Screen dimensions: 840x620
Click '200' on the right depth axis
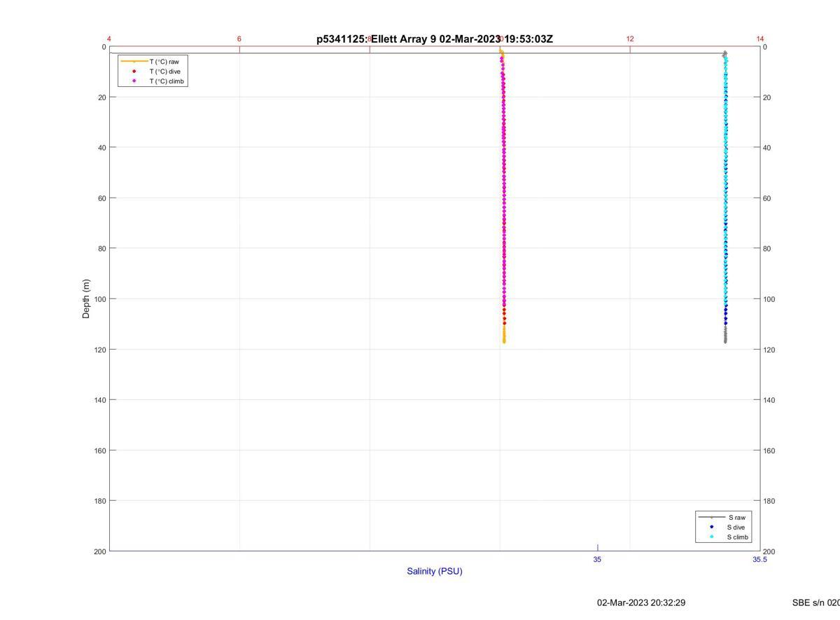pos(769,551)
